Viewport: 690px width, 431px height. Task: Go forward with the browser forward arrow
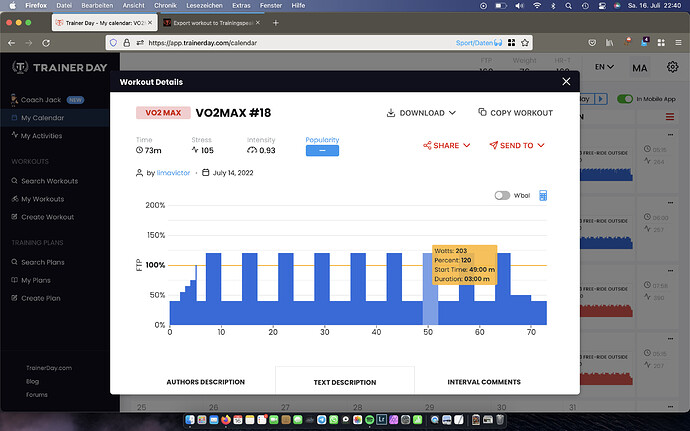(29, 43)
